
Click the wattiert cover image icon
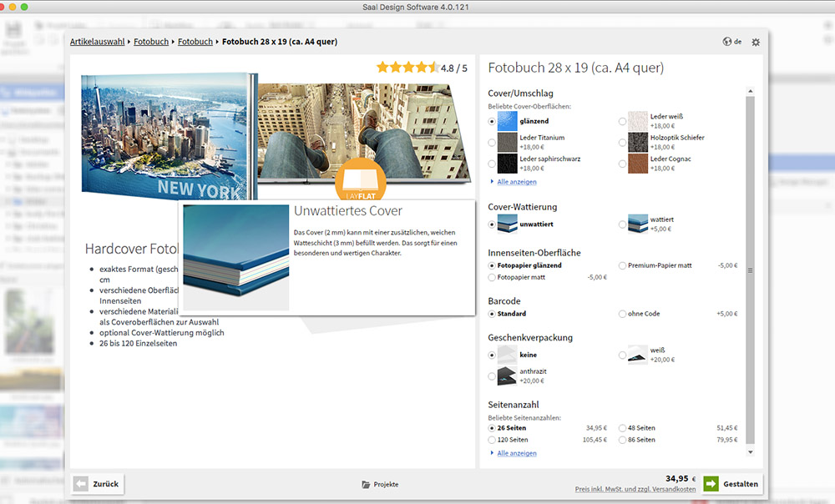tap(637, 224)
